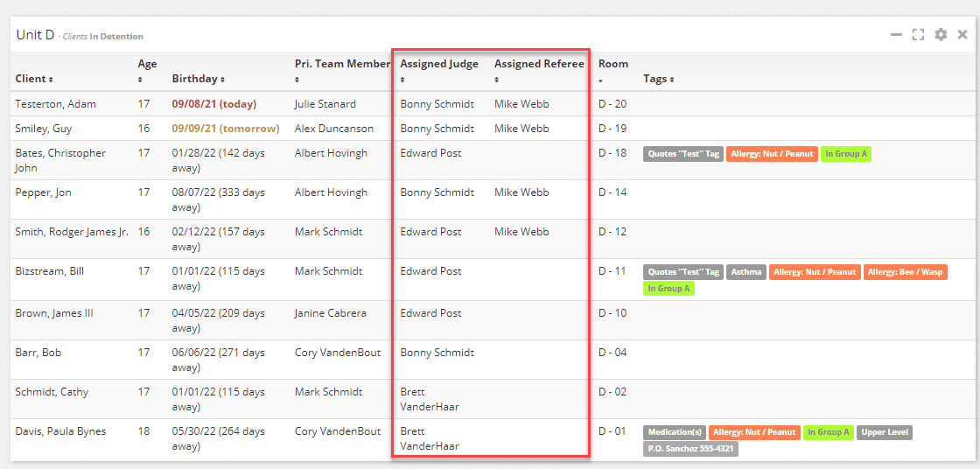Screen dimensions: 980x469
Task: Open the widget settings gear icon
Action: click(941, 35)
